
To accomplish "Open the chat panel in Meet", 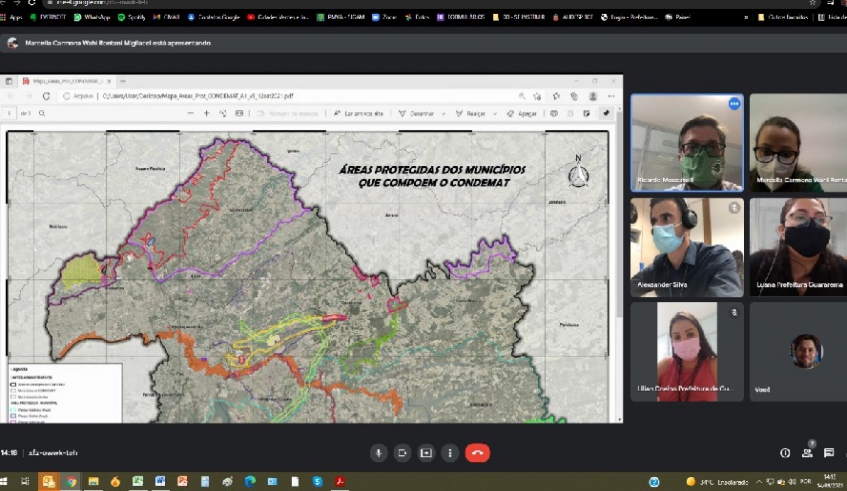I will tap(829, 453).
